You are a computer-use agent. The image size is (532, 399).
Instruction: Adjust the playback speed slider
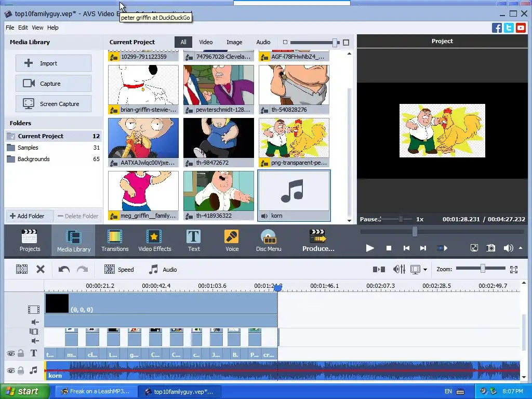click(401, 219)
